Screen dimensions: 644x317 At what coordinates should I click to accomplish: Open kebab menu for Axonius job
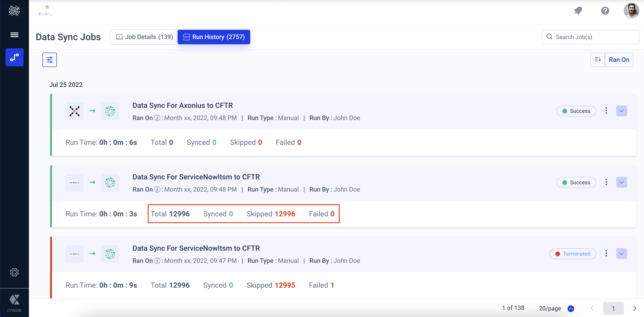[606, 111]
